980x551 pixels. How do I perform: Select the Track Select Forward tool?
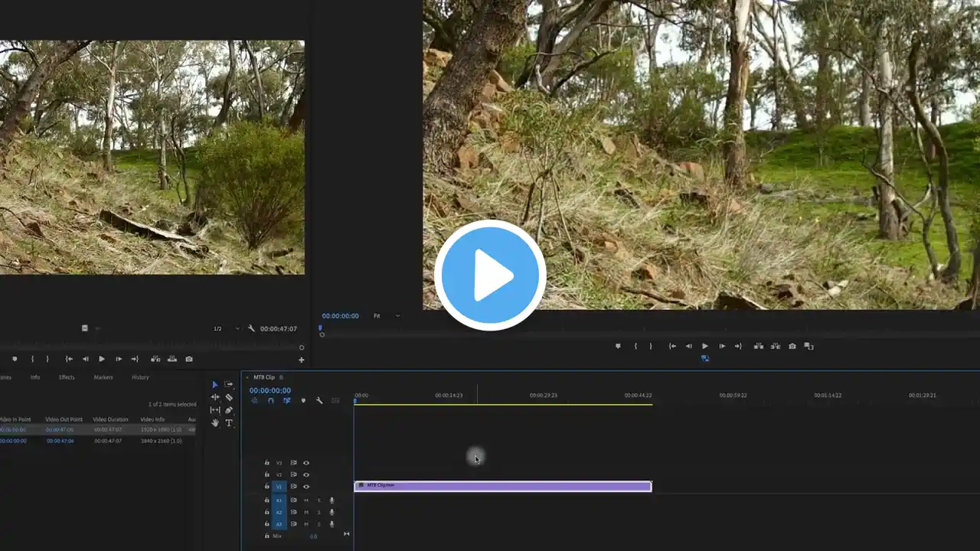click(x=229, y=384)
